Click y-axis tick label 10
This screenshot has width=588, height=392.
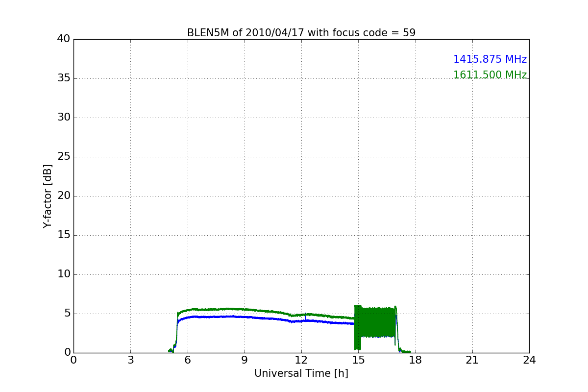coord(64,274)
